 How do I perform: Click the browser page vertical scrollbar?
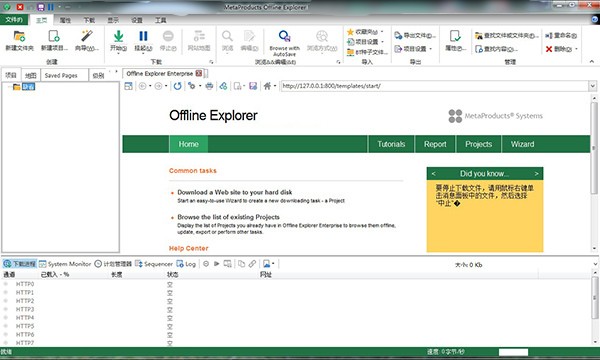coord(594,147)
